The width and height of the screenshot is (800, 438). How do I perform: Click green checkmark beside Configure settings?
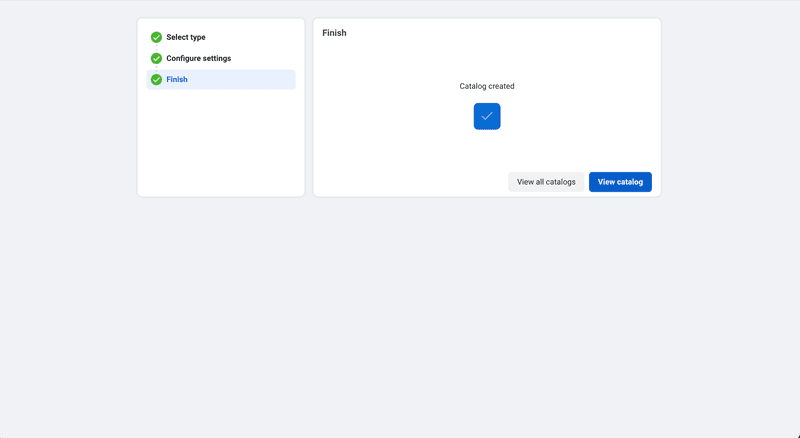tap(156, 58)
